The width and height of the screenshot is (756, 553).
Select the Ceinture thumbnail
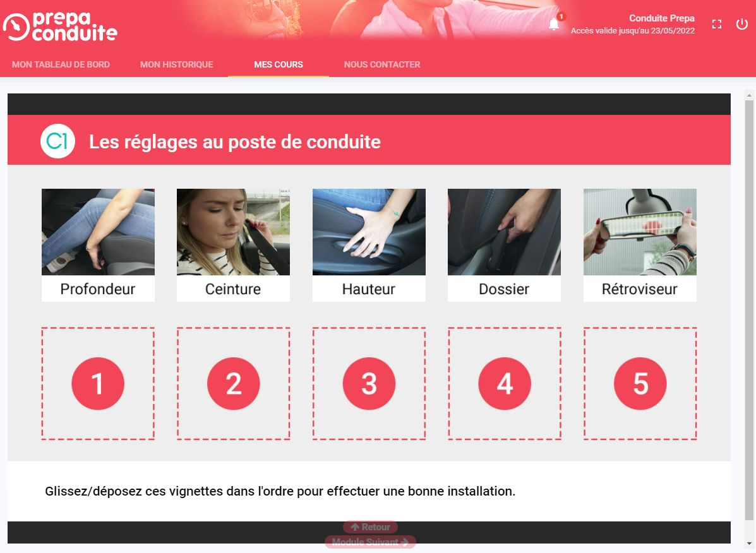pos(233,245)
